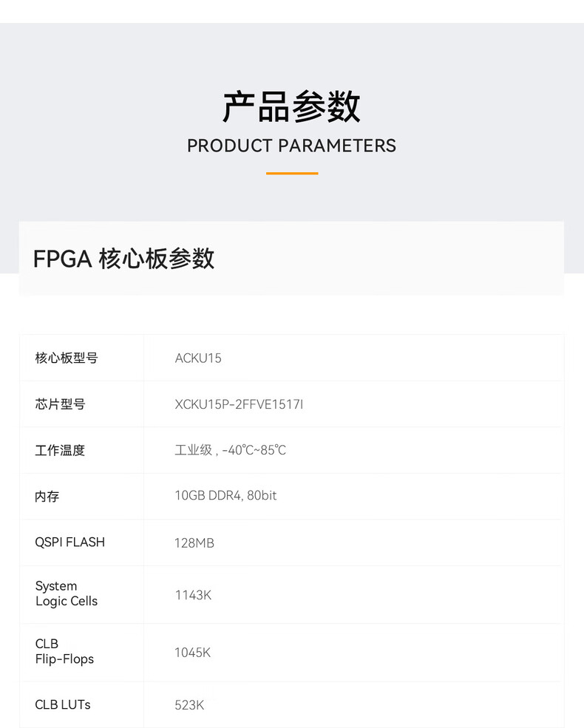Viewport: 584px width, 728px height.
Task: Click the QSPI FLASH row label
Action: [x=70, y=542]
